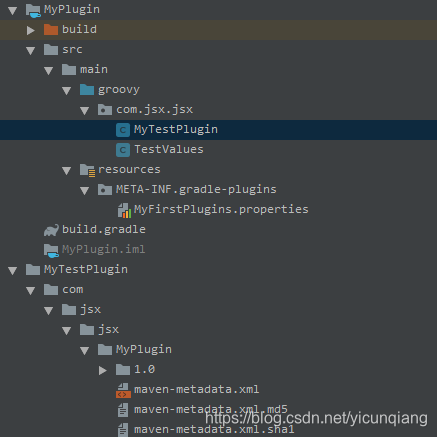Image resolution: width=437 pixels, height=437 pixels.
Task: Collapse the nested jsx folder arrow above MyPlugin
Action: 67,330
